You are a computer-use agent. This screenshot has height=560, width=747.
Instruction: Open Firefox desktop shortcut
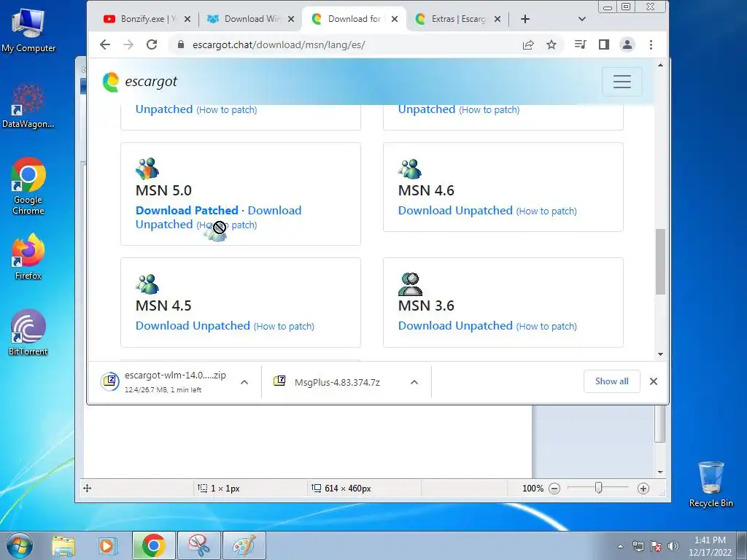tap(28, 256)
